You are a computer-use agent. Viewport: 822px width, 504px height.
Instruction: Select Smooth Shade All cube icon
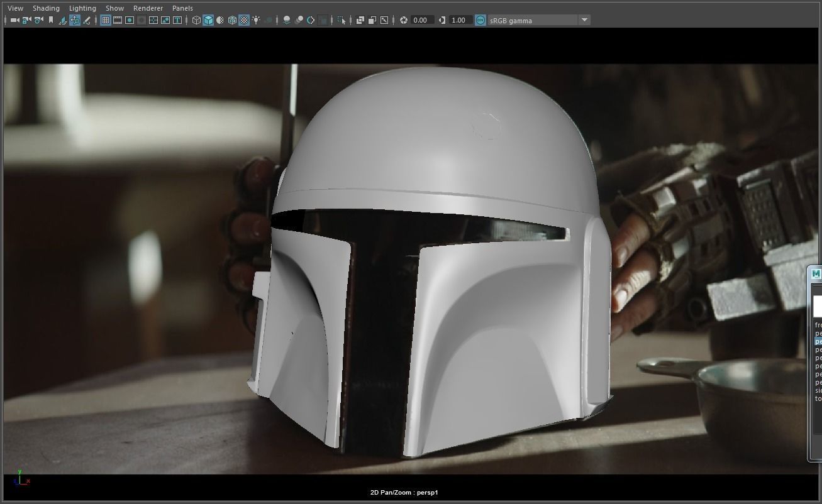click(208, 20)
